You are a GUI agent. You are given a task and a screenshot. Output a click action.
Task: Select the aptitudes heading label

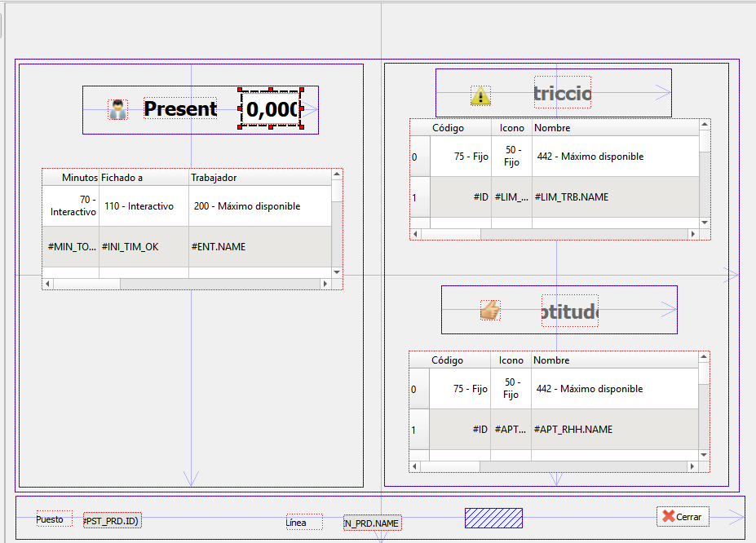570,311
